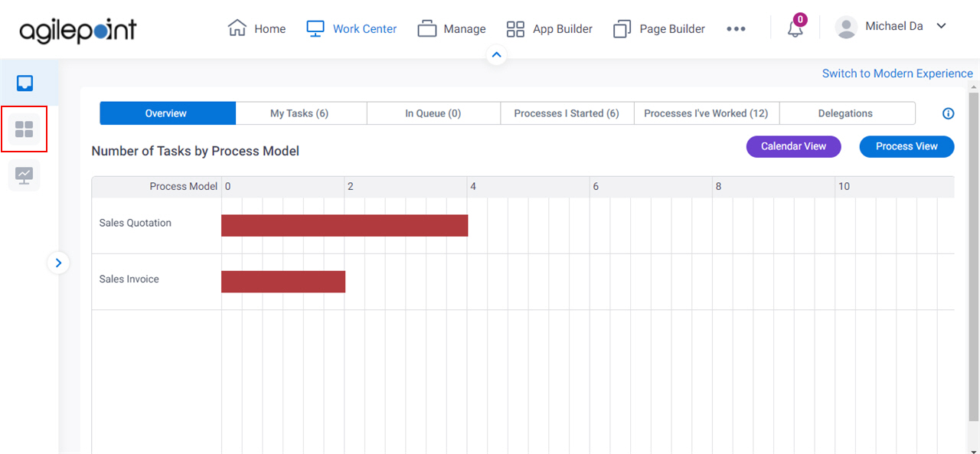The image size is (980, 454).
Task: Collapse the top navigation bar chevron
Action: pos(496,55)
